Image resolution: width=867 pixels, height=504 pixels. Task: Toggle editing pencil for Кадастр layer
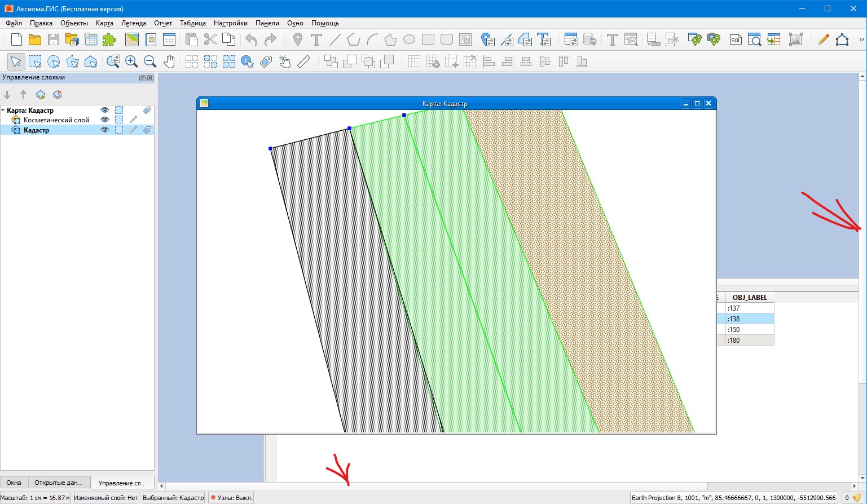[133, 130]
